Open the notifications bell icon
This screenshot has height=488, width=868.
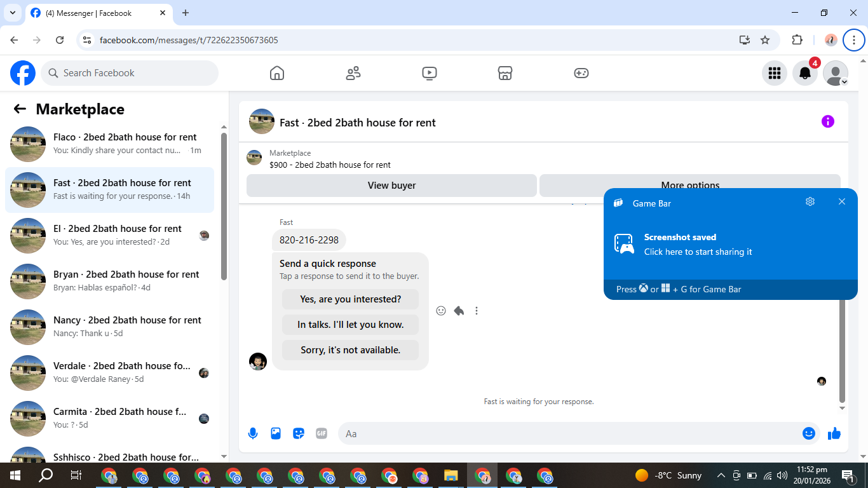pos(805,73)
